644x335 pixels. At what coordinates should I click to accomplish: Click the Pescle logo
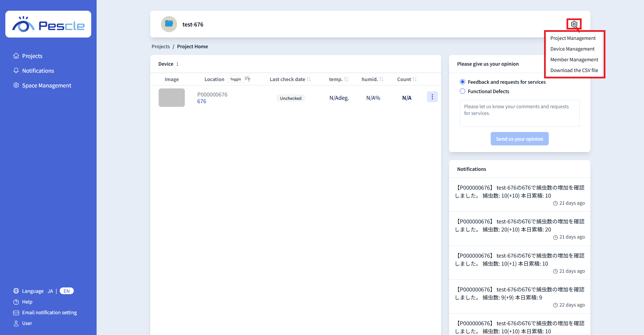[x=48, y=24]
